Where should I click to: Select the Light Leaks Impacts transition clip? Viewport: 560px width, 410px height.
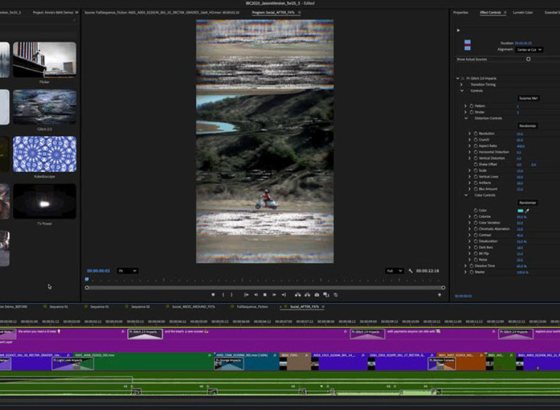73,364
